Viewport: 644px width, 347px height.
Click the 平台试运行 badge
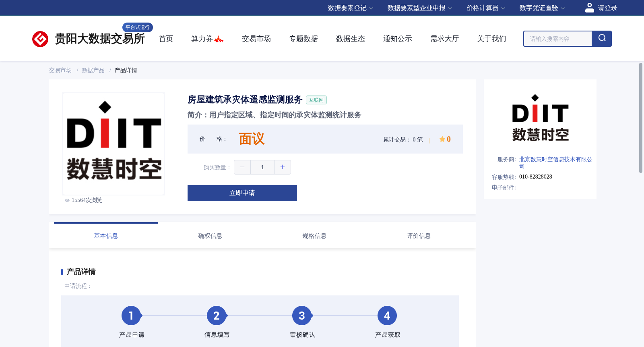[x=138, y=27]
